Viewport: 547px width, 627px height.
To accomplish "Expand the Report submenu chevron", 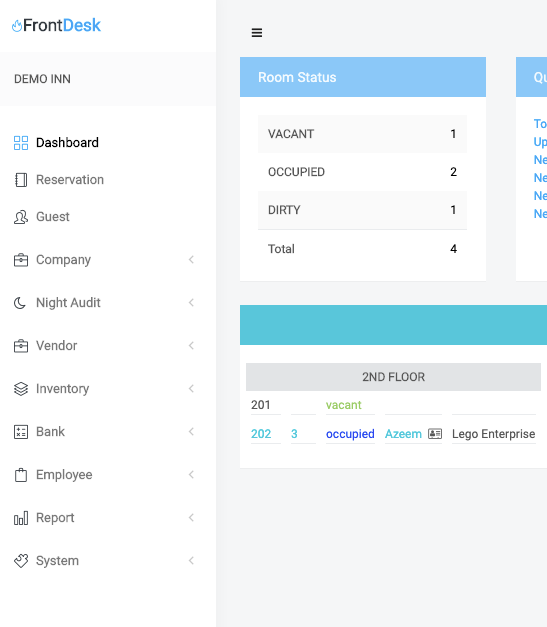I will coord(192,517).
